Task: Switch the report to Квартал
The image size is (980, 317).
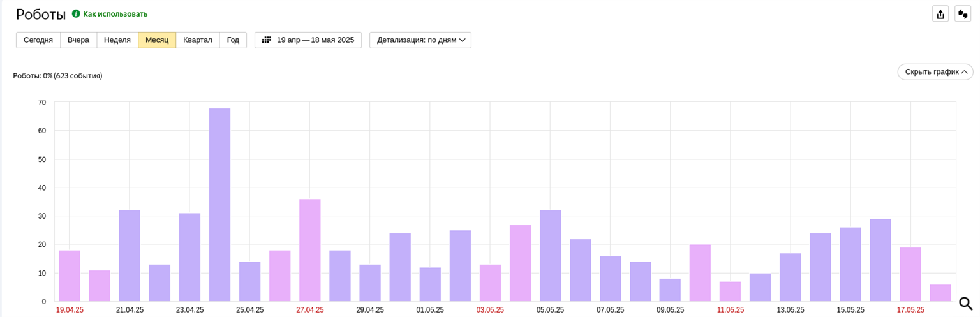Action: pyautogui.click(x=198, y=40)
